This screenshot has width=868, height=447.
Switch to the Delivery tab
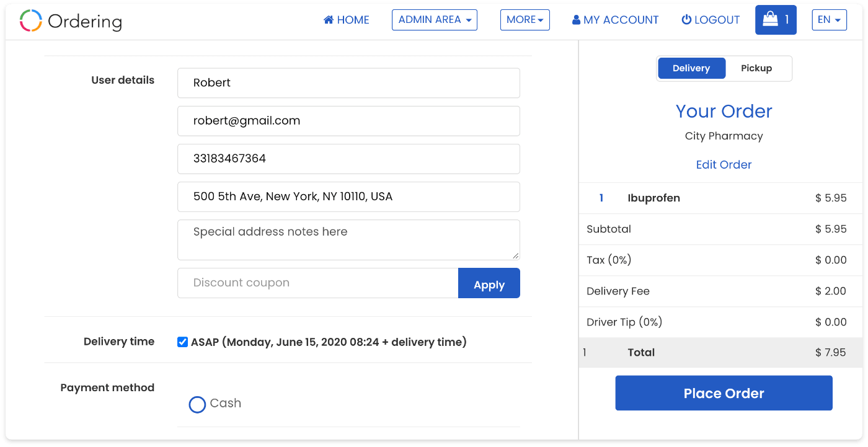click(691, 68)
